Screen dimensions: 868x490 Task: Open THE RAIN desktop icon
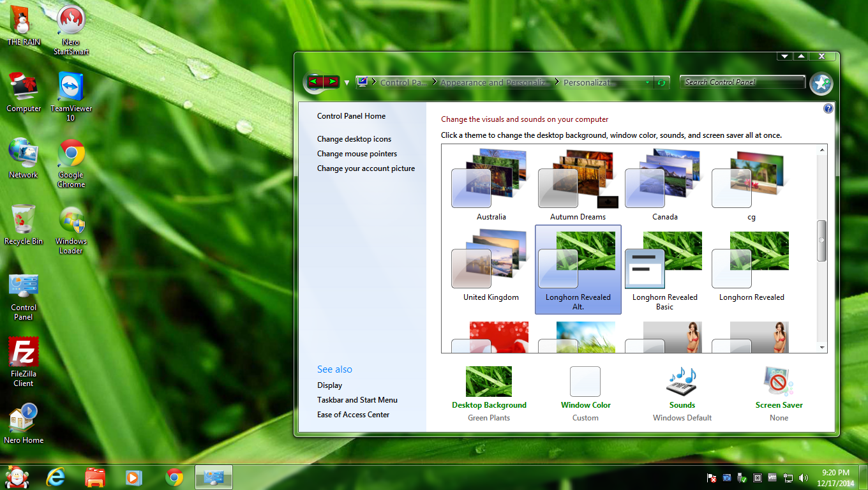pos(24,25)
